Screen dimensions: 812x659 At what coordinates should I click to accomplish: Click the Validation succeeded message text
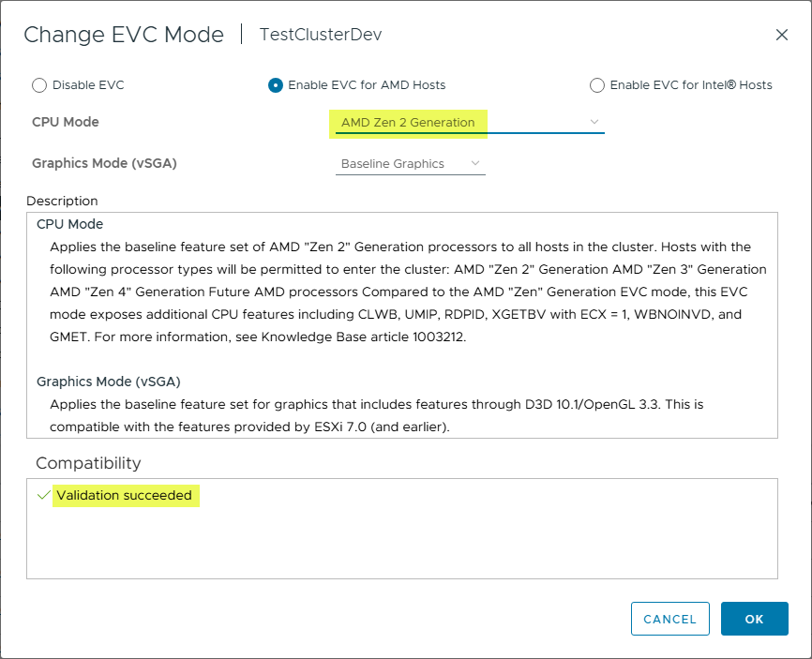click(124, 495)
